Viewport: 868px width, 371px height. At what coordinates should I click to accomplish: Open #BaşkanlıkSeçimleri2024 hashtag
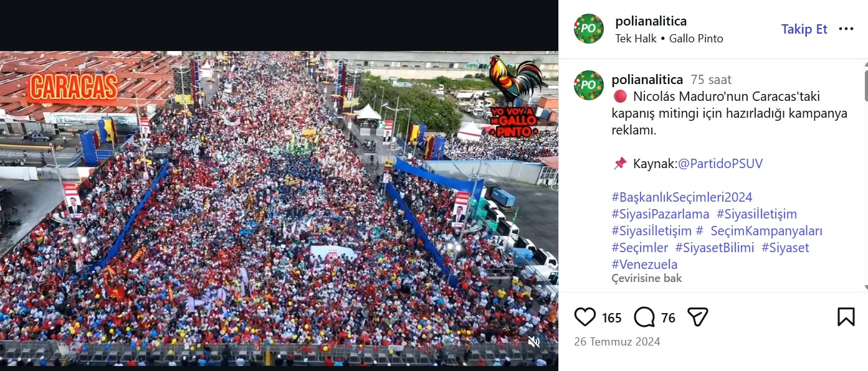[682, 197]
